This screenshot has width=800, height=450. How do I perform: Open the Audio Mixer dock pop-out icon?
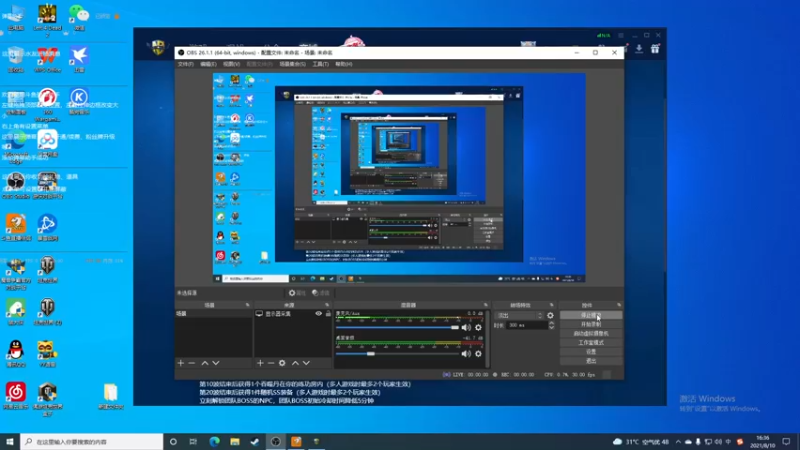485,305
